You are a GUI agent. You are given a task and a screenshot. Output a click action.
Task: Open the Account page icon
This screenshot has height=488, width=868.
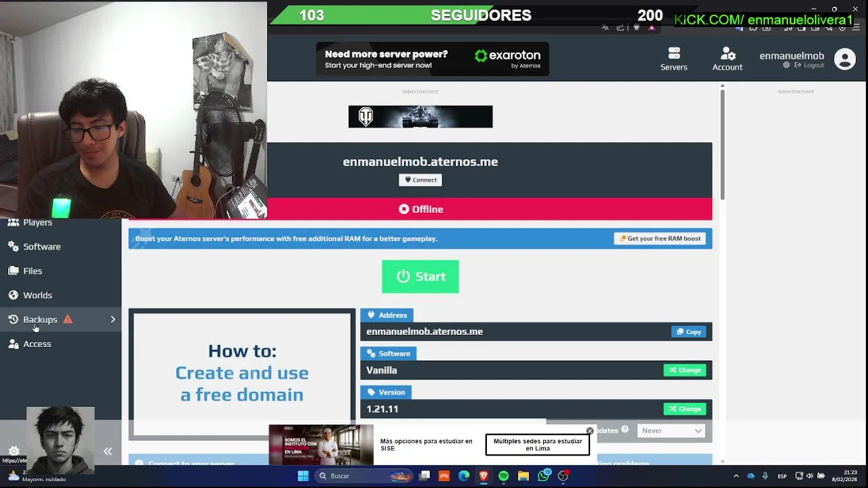coord(728,59)
